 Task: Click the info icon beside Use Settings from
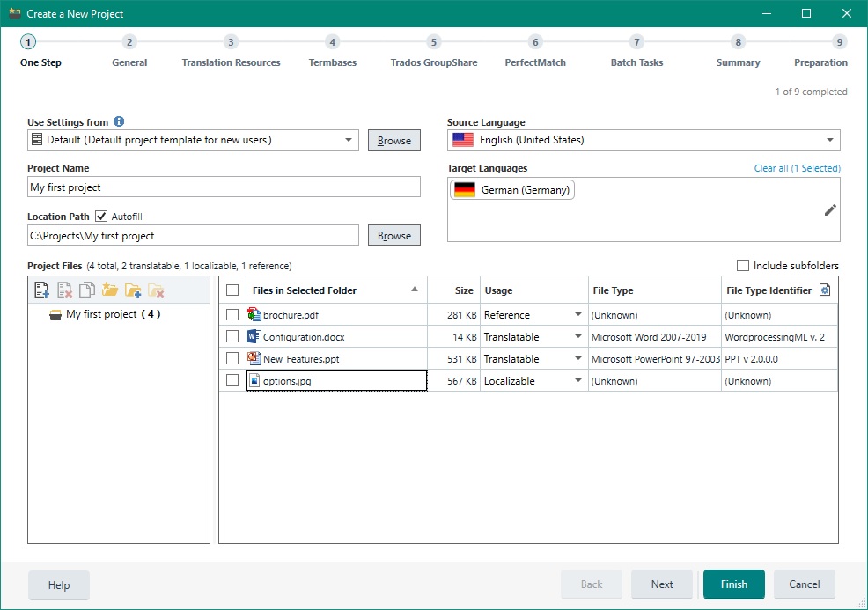[119, 122]
